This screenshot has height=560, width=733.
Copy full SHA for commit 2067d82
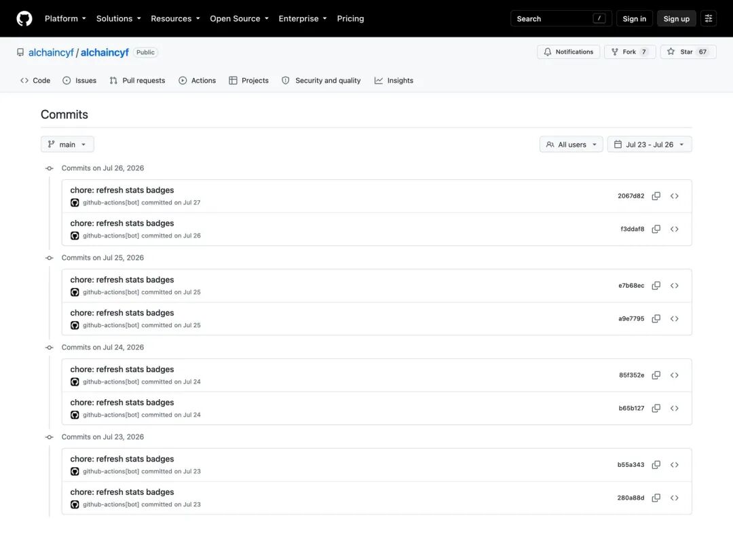point(656,196)
